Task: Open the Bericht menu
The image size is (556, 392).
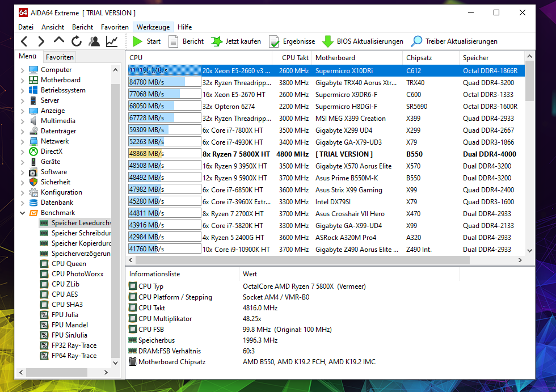Action: pos(82,27)
